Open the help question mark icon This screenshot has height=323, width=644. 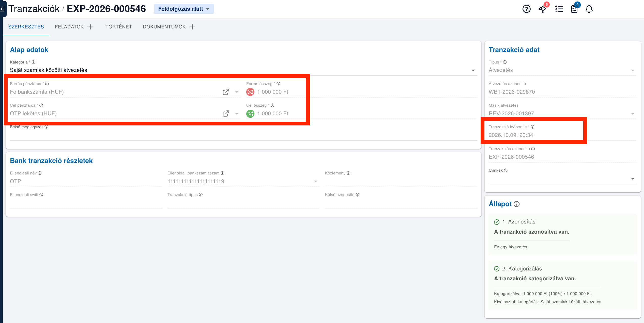[x=526, y=9]
